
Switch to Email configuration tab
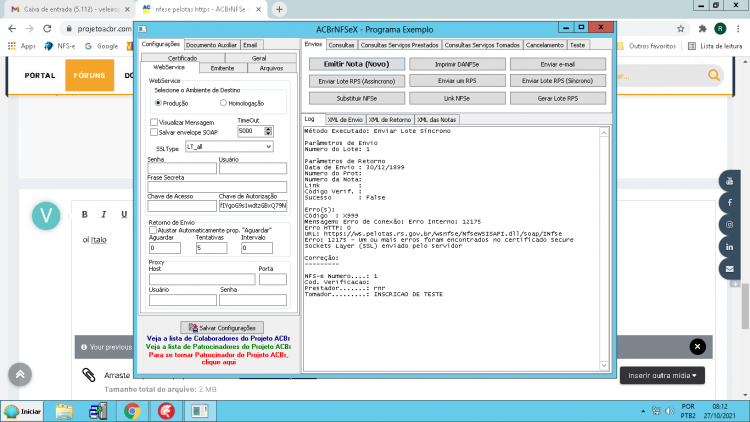tap(250, 45)
